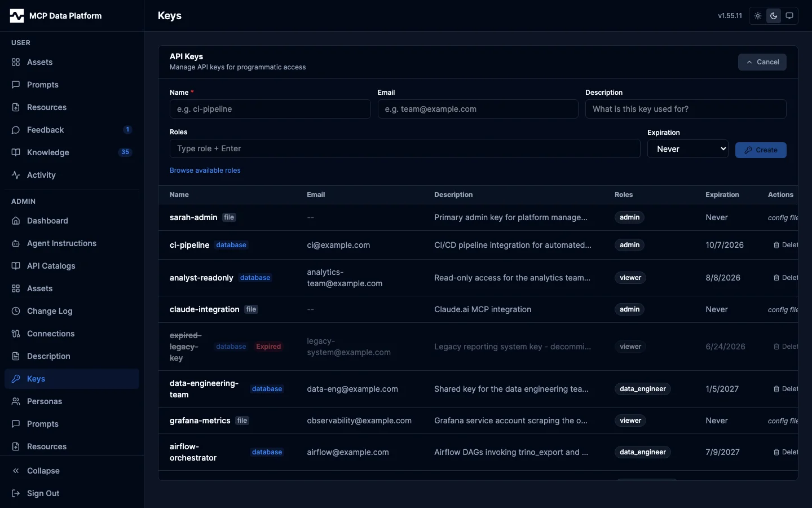Image resolution: width=812 pixels, height=508 pixels.
Task: Click Claude.ai MCP integration description
Action: [483, 309]
